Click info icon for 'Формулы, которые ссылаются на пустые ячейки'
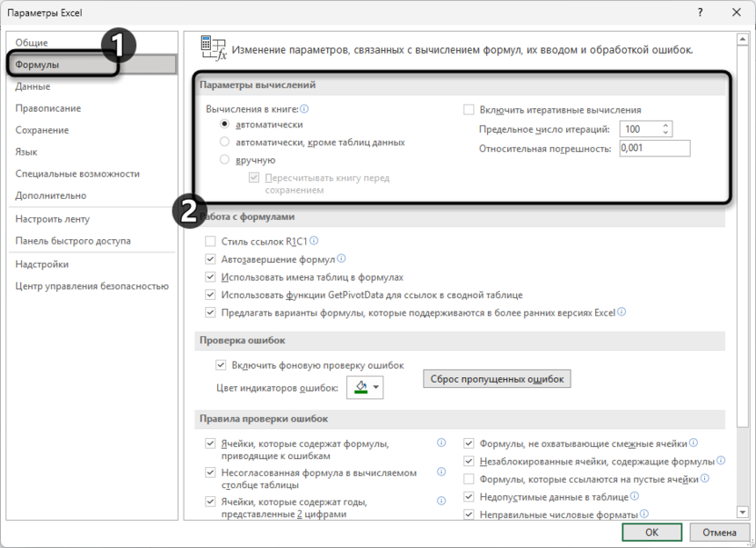The width and height of the screenshot is (756, 548). point(705,479)
